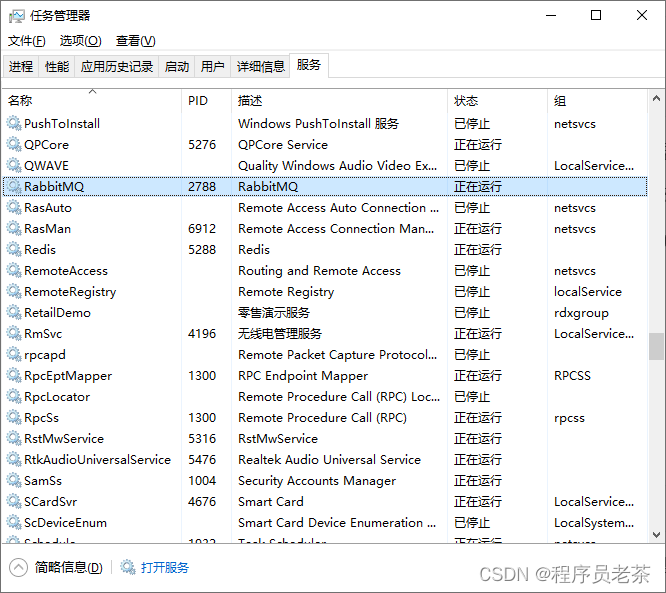Select the RemoteRegistry service row
The width and height of the screenshot is (666, 593).
click(x=325, y=292)
